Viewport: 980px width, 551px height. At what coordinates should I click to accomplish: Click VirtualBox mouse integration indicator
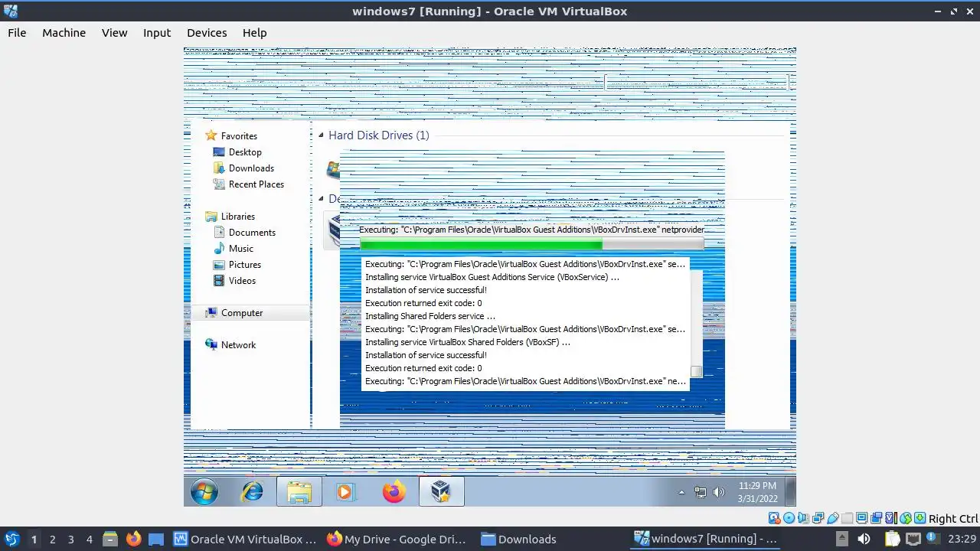[x=906, y=518]
